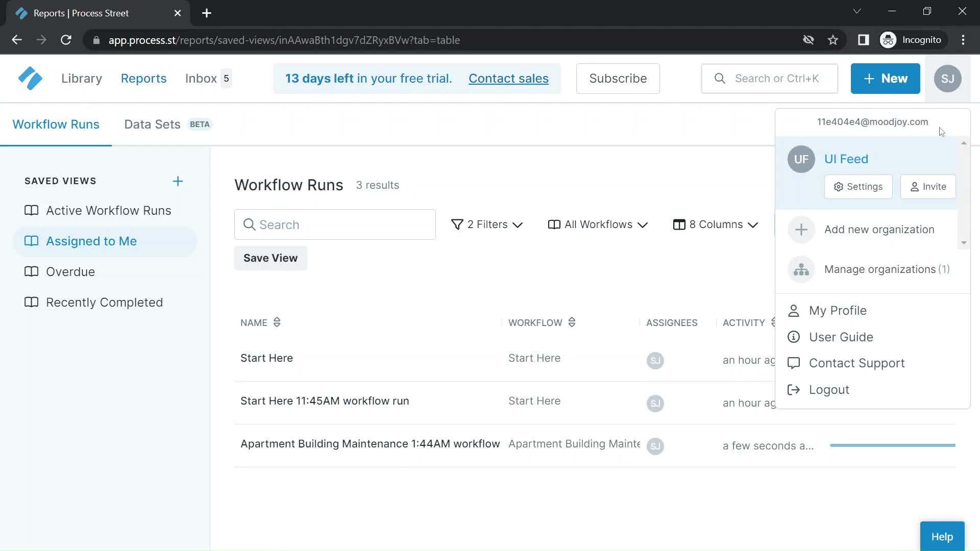Toggle the Overdue saved view
Image resolution: width=980 pixels, height=551 pixels.
tap(70, 271)
